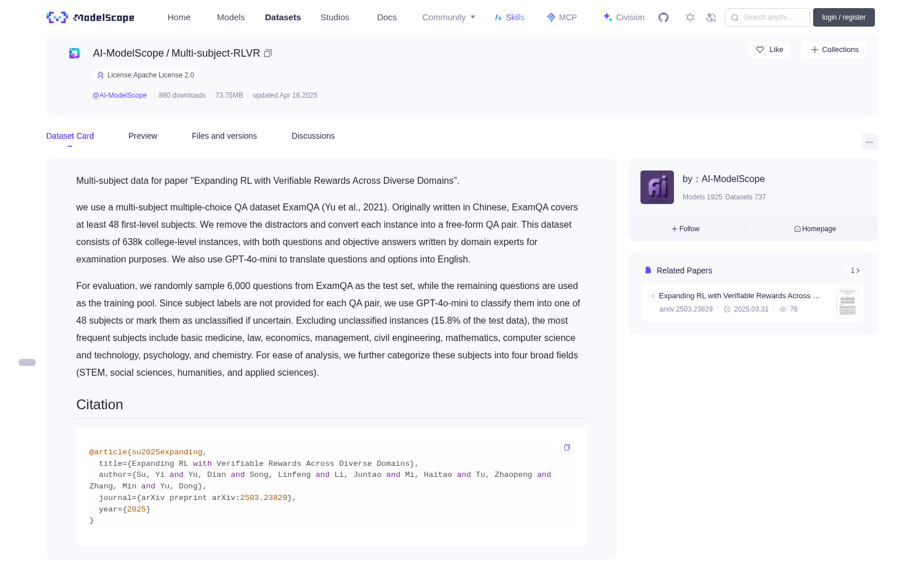Click the AI-ModelScope organization avatar
This screenshot has width=924, height=578.
[x=657, y=187]
